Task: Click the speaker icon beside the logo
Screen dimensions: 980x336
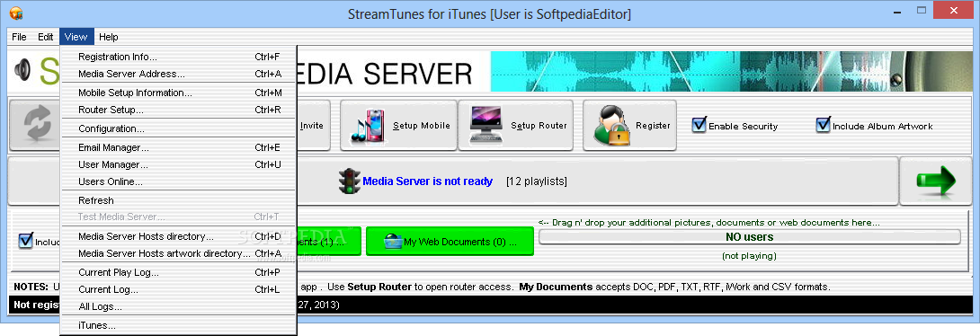Action: tap(22, 69)
